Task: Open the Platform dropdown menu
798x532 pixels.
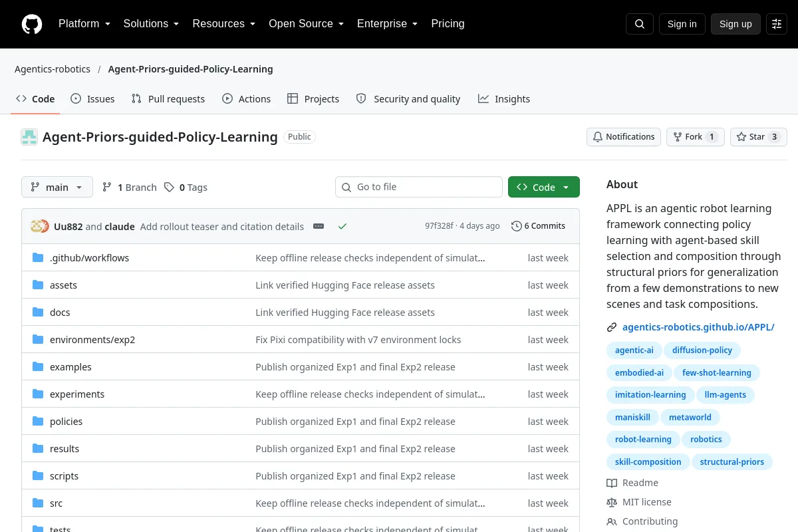Action: 84,24
